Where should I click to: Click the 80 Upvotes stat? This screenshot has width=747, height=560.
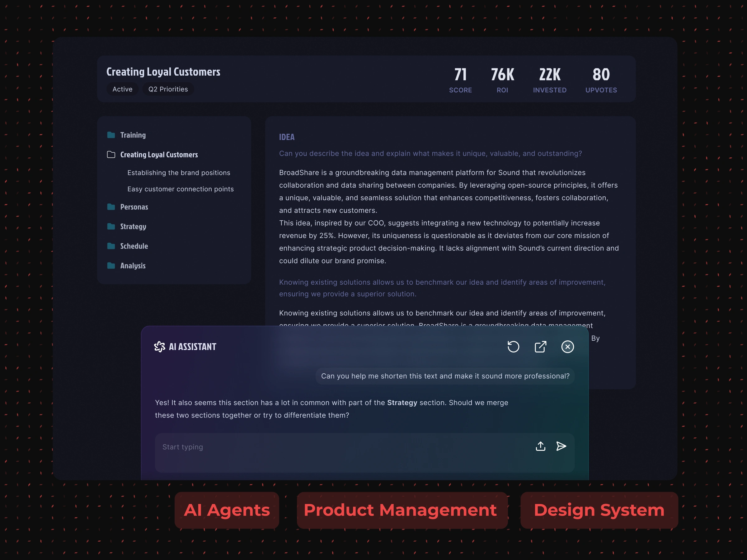pyautogui.click(x=601, y=80)
